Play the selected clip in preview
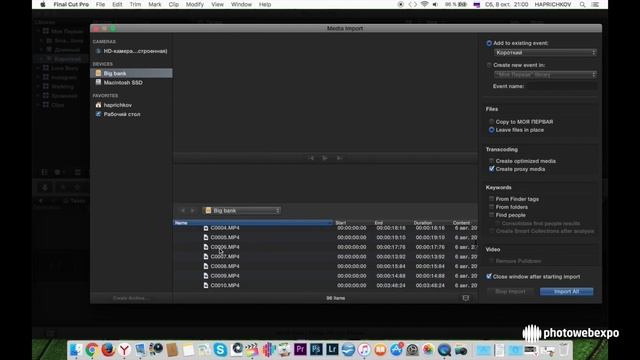This screenshot has height=360, width=640. point(325,158)
